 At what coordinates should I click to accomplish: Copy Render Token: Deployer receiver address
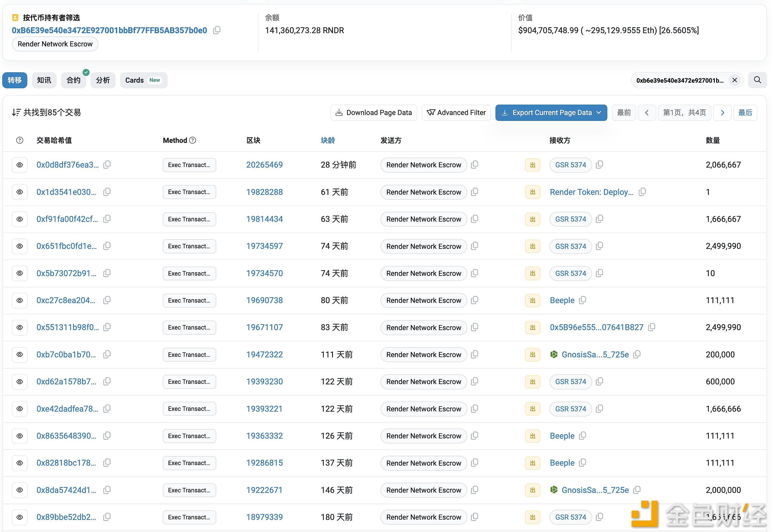pos(642,192)
